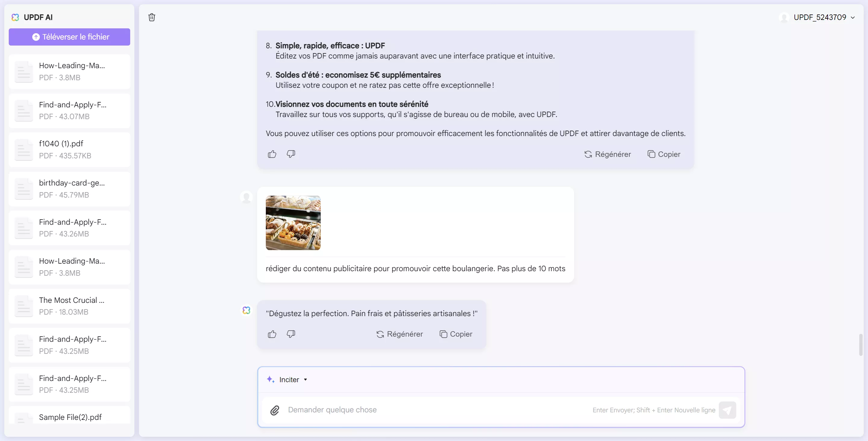The height and width of the screenshot is (441, 868).
Task: Click the user avatar beside the bakery image
Action: coord(246,197)
